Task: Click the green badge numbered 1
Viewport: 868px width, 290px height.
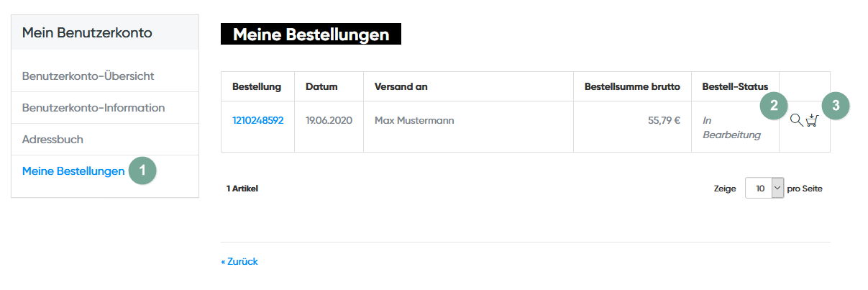Action: (142, 171)
